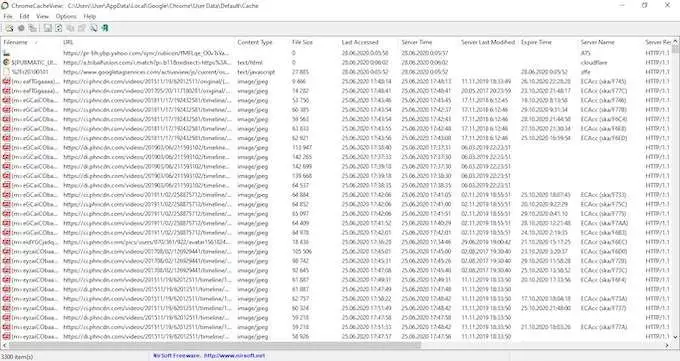Image resolution: width=680 pixels, height=361 pixels.
Task: Sort by the Server Time column header
Action: point(428,42)
